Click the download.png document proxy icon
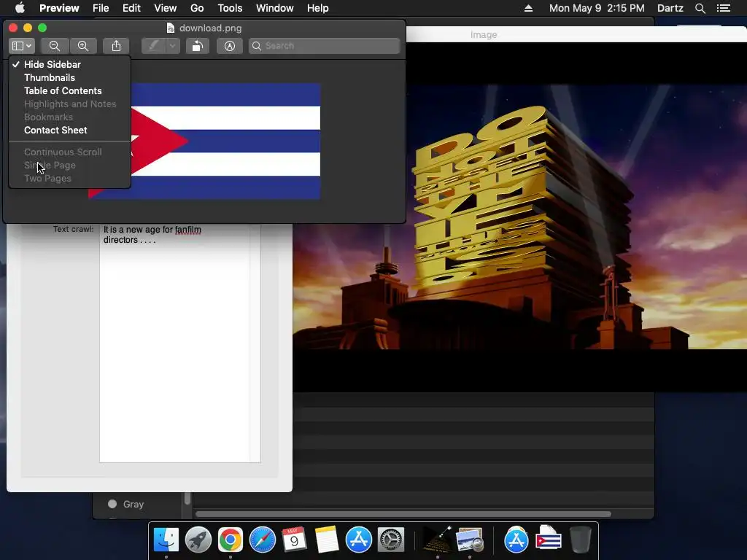The image size is (747, 560). [171, 28]
